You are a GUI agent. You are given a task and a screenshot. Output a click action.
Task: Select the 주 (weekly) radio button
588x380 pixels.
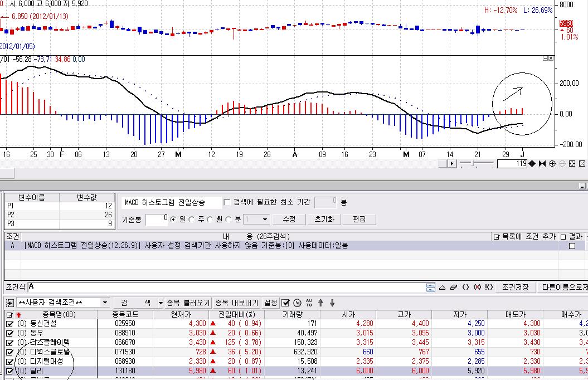[192, 219]
